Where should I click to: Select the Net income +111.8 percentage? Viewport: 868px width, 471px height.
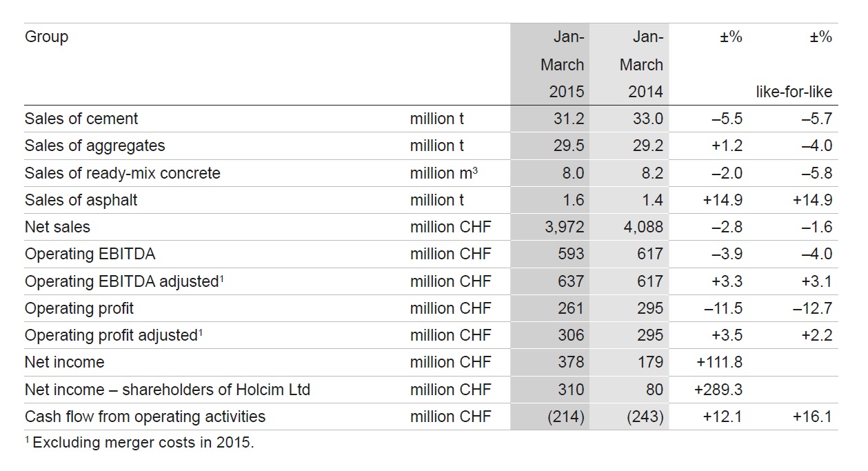[x=718, y=362]
